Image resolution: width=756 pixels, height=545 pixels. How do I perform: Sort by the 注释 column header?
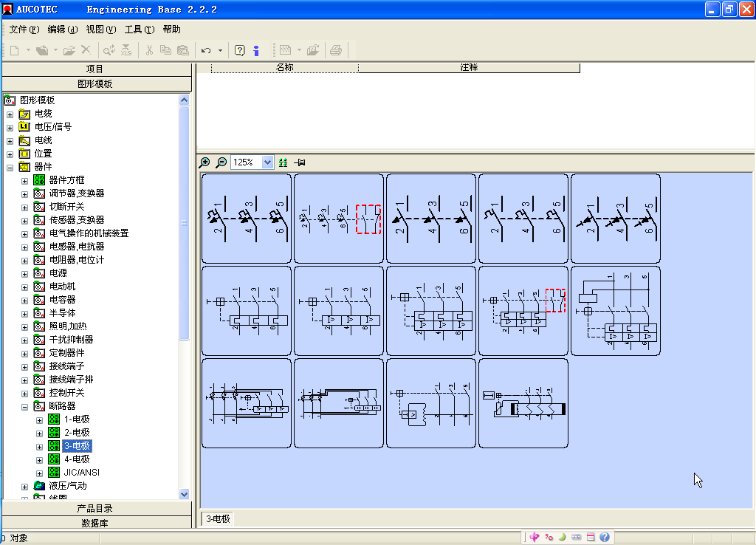[469, 67]
